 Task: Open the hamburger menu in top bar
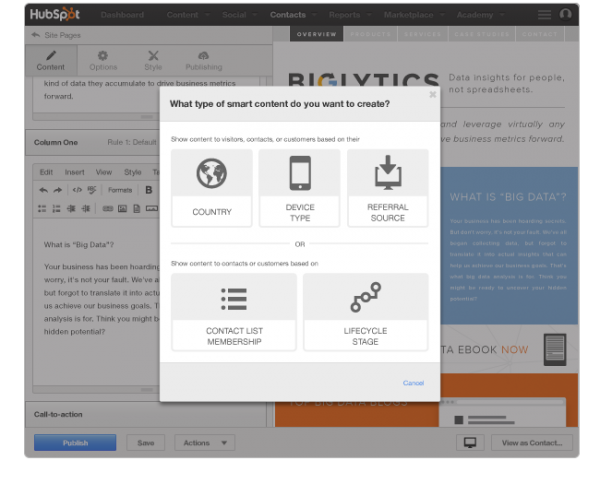tap(544, 15)
